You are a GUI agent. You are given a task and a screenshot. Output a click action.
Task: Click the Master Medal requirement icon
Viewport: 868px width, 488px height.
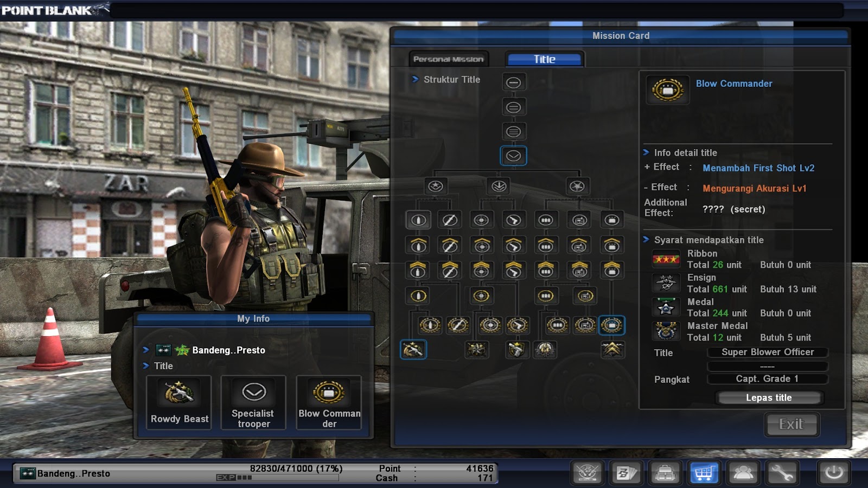coord(666,331)
